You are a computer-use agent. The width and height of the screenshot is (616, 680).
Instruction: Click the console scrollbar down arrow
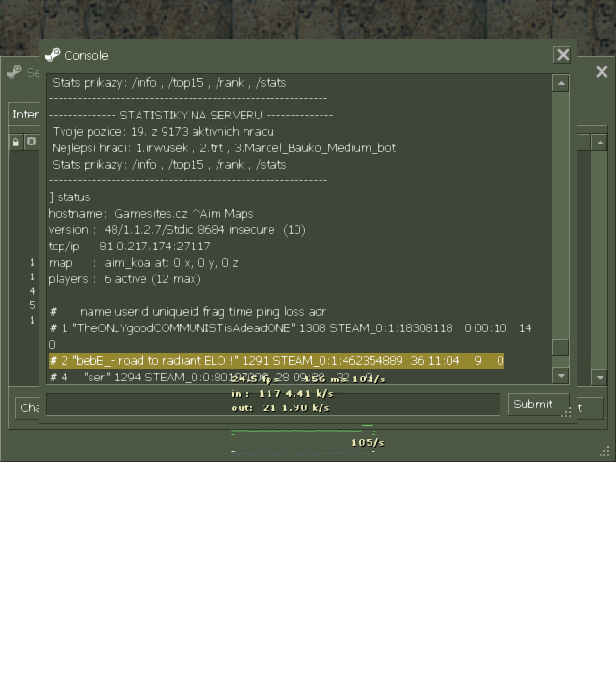(560, 376)
